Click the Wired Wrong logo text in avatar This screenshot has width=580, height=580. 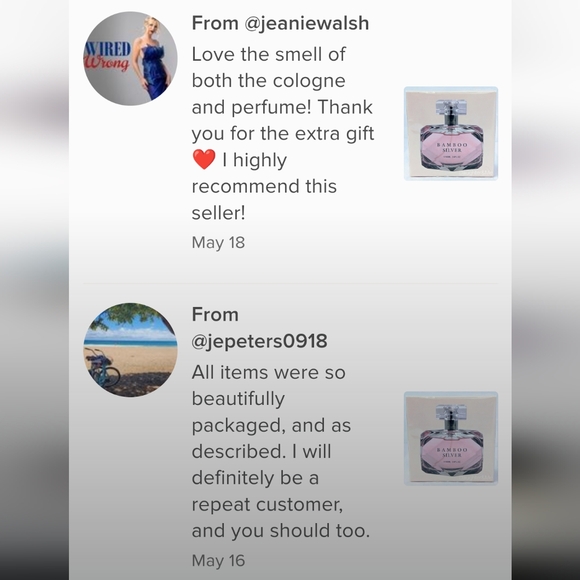click(108, 55)
